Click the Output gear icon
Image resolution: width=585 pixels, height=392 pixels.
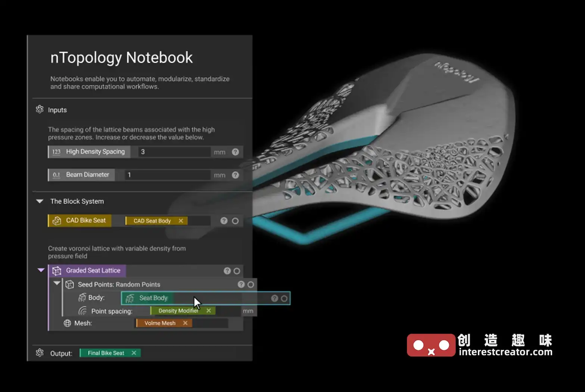[40, 353]
